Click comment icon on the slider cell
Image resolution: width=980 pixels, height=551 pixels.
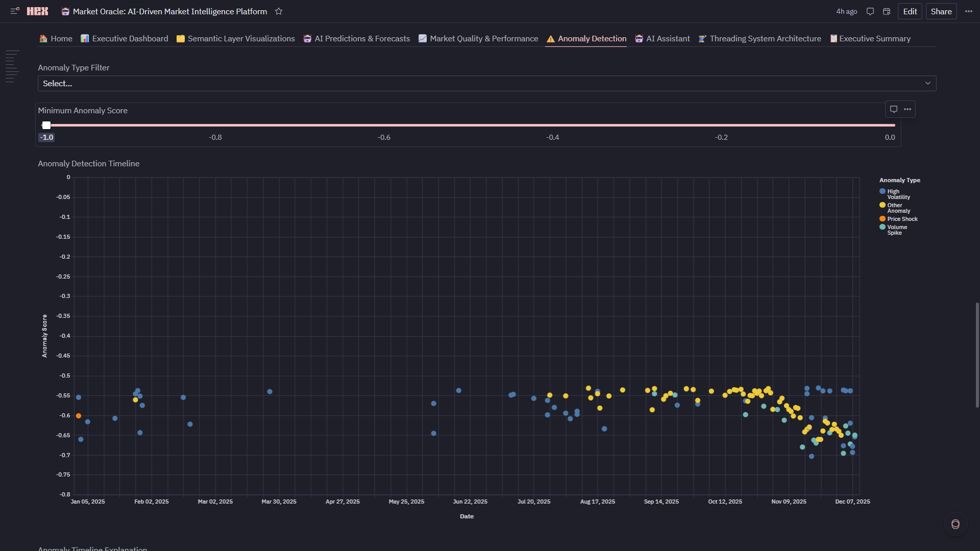pyautogui.click(x=894, y=109)
